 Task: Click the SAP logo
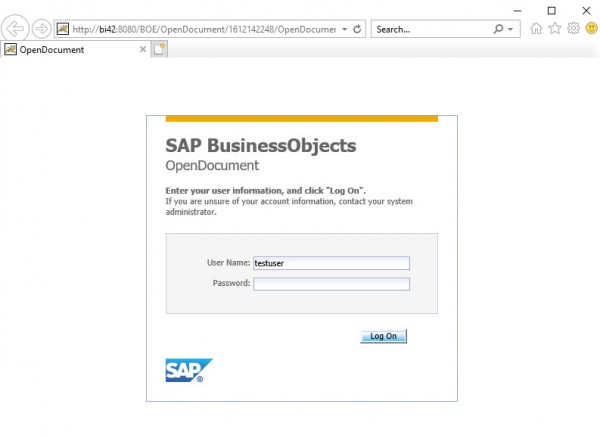click(x=189, y=370)
